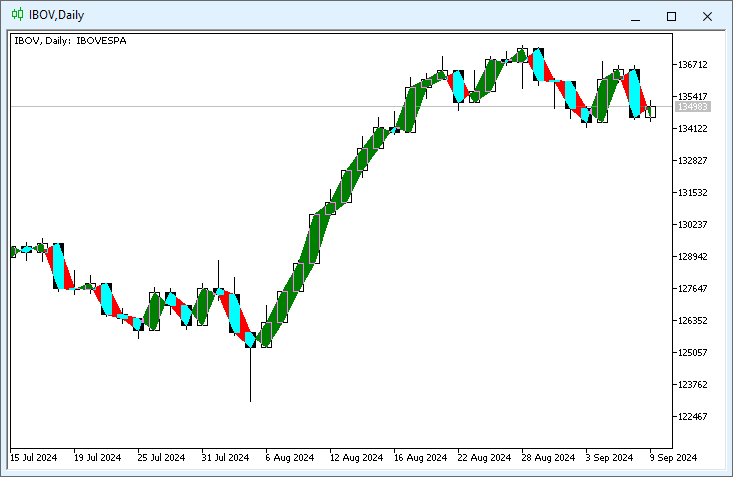
Task: Click the 136712 price scale label
Action: pos(692,65)
